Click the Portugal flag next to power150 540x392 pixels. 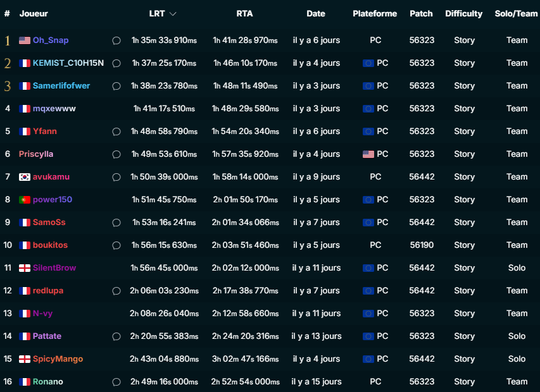[x=25, y=200]
